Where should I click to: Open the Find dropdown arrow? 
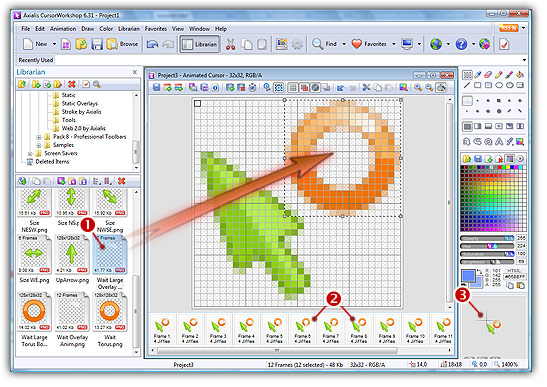point(344,44)
